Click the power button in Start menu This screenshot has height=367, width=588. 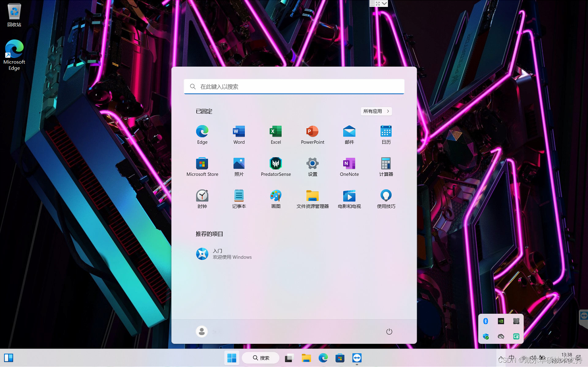point(389,331)
